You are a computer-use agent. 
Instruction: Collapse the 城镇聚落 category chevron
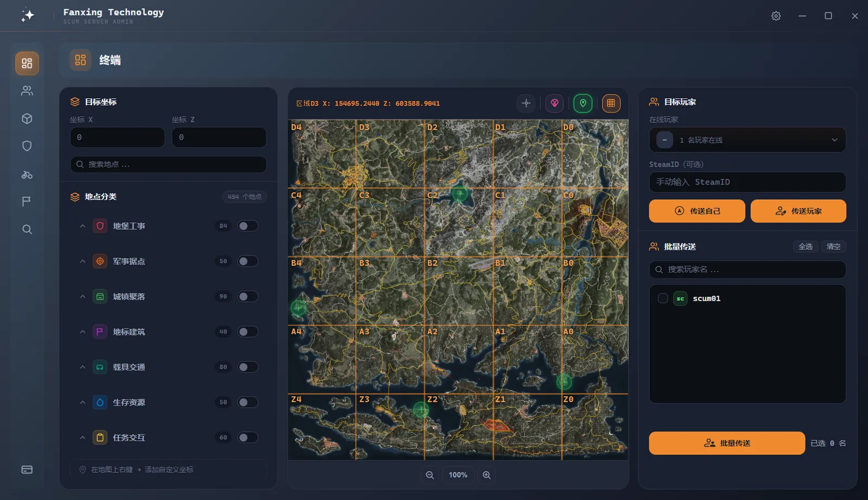[x=82, y=296]
